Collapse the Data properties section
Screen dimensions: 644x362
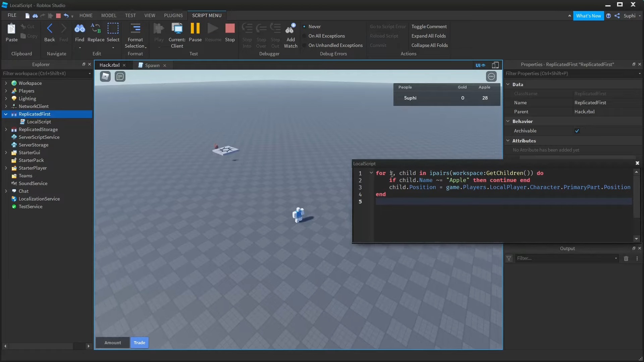point(508,84)
